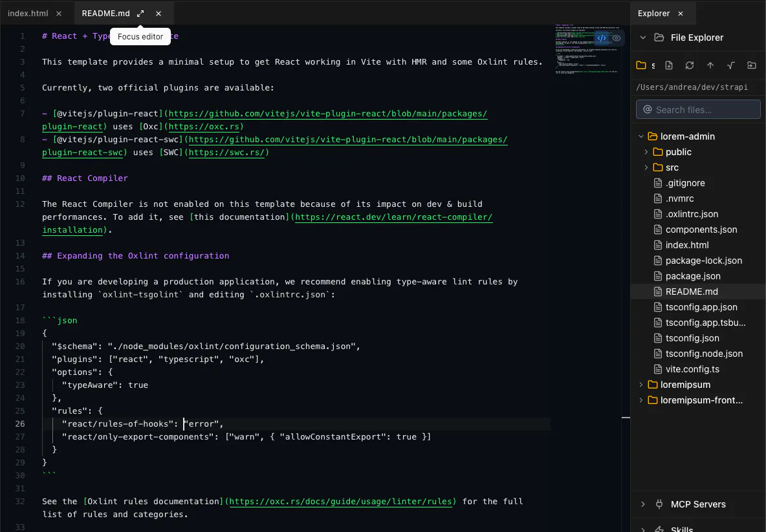
Task: Expand the loremipsum-front... folder
Action: (641, 401)
